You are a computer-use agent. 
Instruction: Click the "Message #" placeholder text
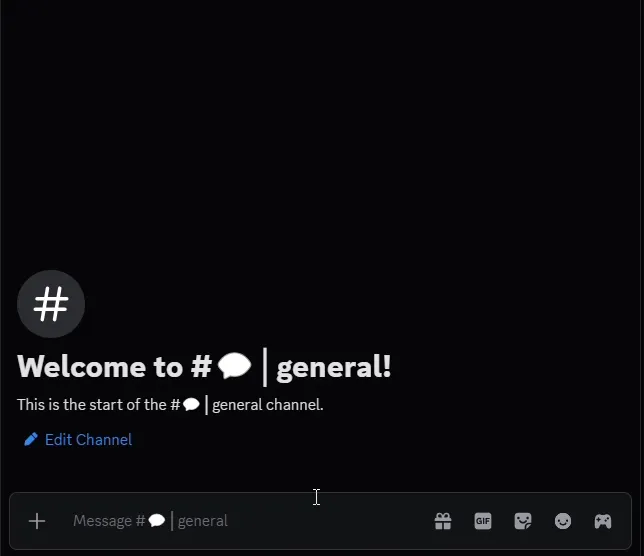pyautogui.click(x=109, y=521)
